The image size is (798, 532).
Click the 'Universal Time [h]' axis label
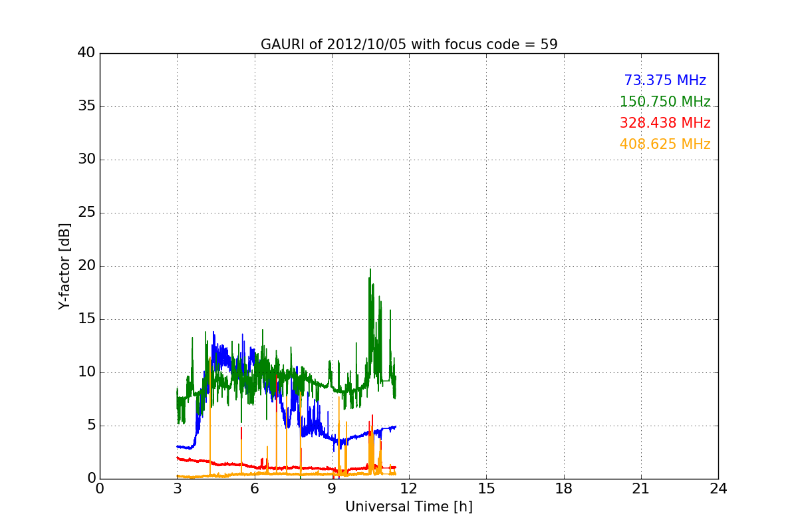409,507
